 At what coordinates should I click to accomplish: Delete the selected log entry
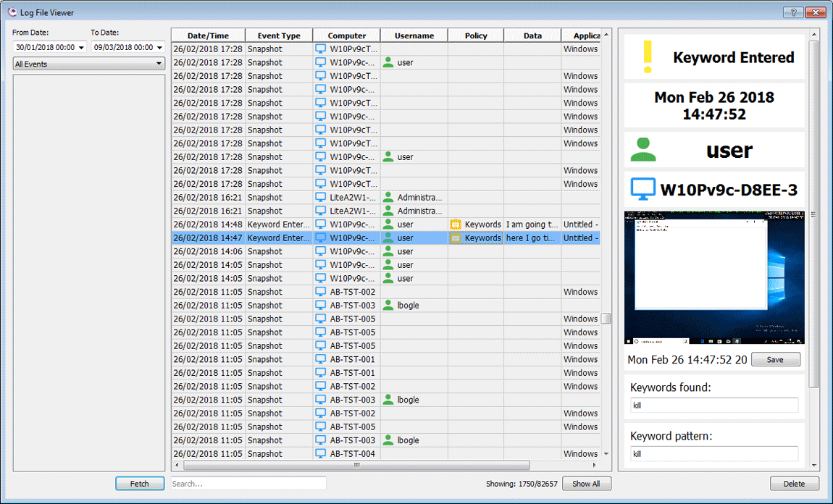click(794, 483)
